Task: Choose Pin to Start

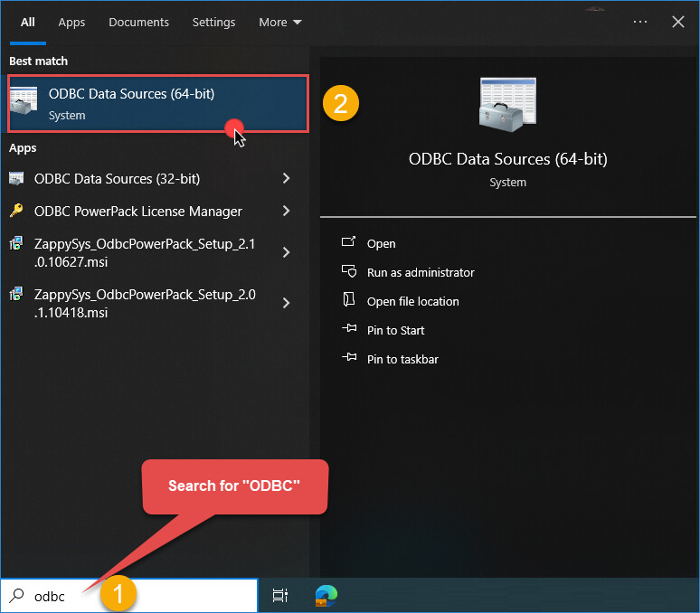Action: click(x=395, y=331)
